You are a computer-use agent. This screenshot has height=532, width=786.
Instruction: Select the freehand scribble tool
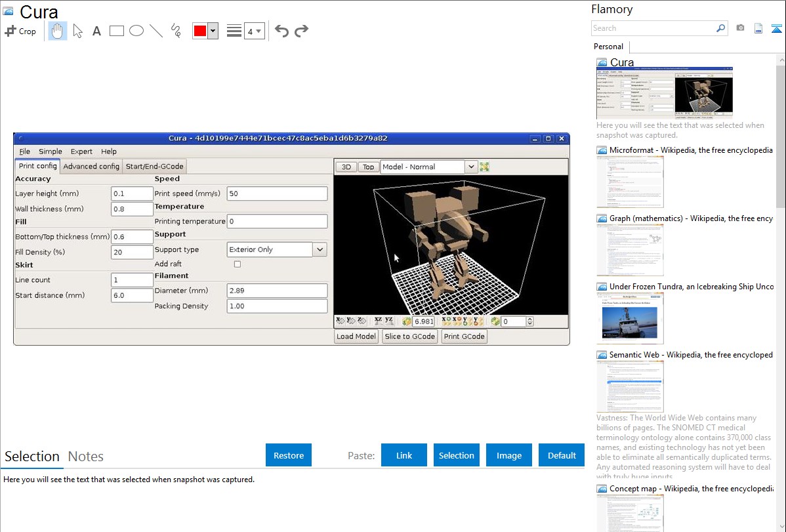coord(176,31)
